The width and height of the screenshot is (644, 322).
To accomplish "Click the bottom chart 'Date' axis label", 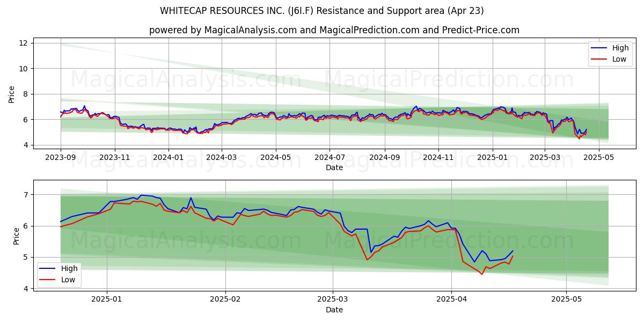I will tap(334, 310).
